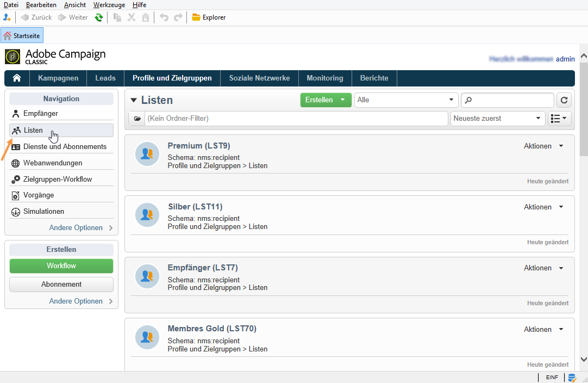588x383 pixels.
Task: Click the paste clipboard icon
Action: click(x=146, y=17)
